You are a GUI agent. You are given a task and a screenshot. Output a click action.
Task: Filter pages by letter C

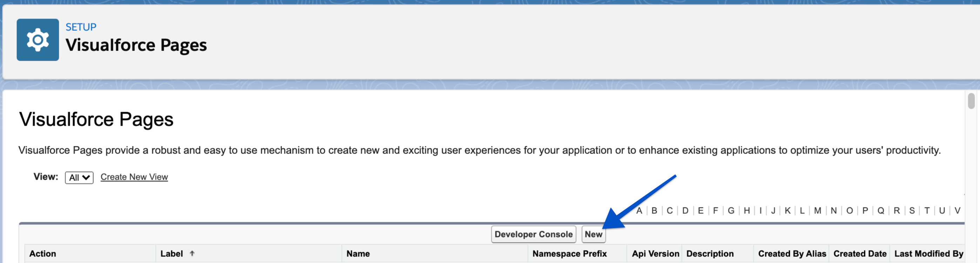click(x=670, y=210)
